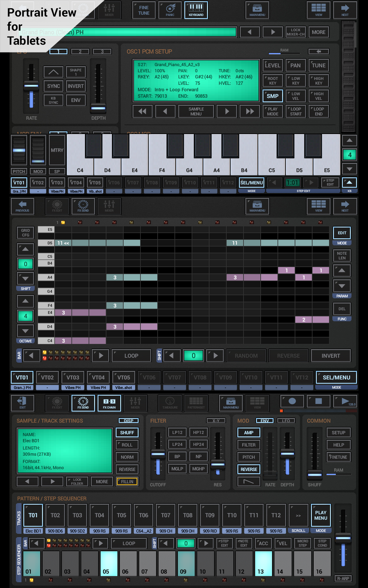Screen dimensions: 368x588
Task: Enable the FILLIN toggle
Action: tap(127, 481)
